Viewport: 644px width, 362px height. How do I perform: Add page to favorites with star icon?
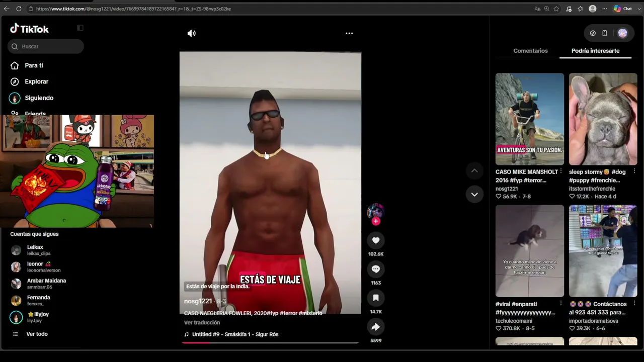(x=556, y=9)
